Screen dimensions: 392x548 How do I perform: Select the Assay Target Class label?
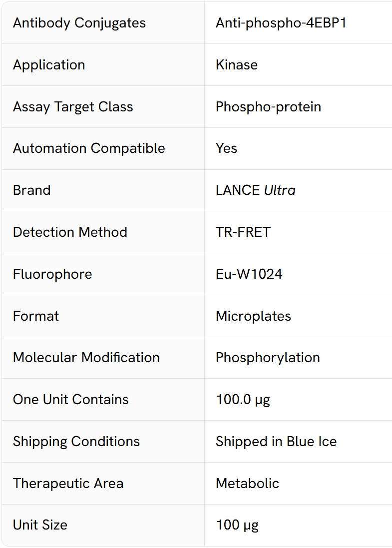(73, 107)
